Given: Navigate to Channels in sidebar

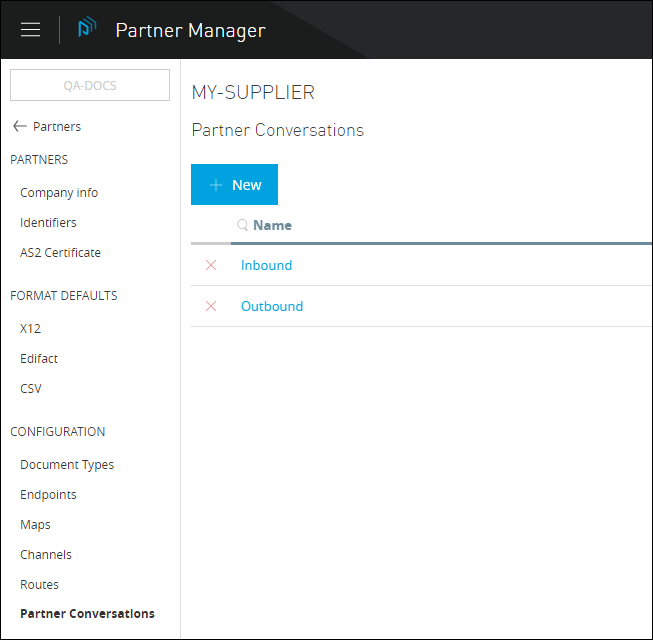Looking at the screenshot, I should 46,555.
